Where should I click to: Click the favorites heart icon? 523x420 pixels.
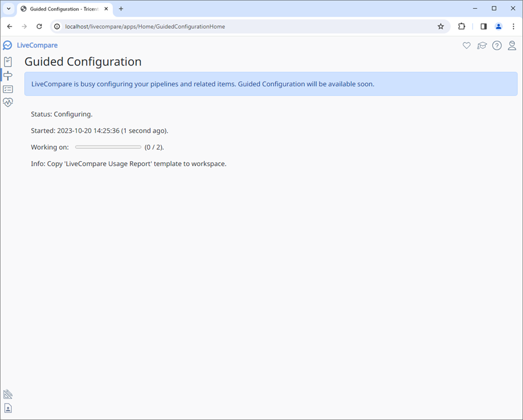(x=466, y=45)
